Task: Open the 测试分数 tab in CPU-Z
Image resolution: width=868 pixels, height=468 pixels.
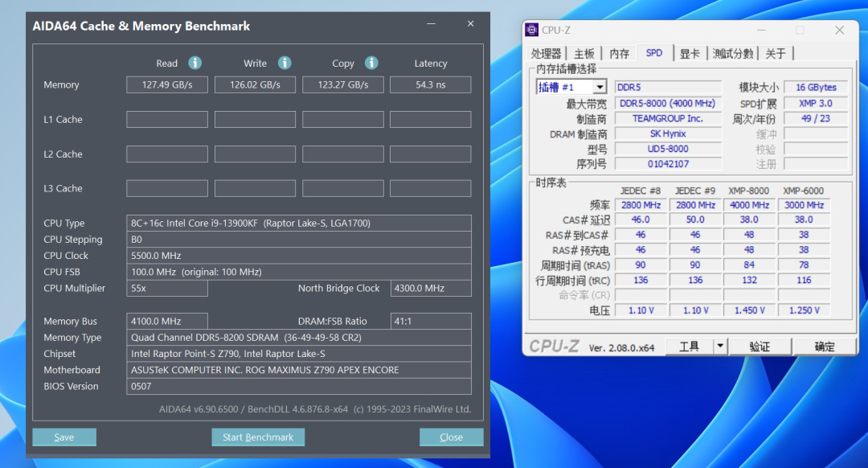Action: 733,54
